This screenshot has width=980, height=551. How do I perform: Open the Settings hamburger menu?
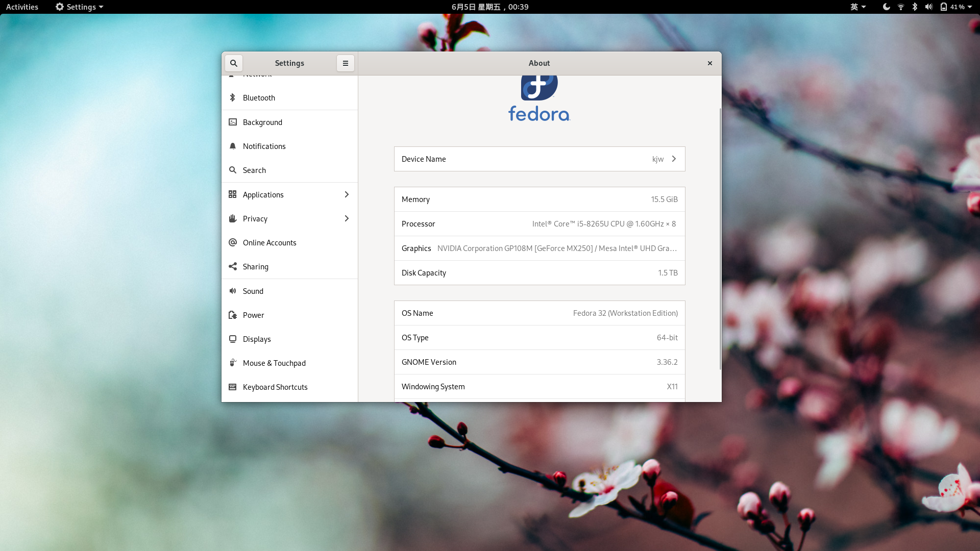pyautogui.click(x=345, y=63)
